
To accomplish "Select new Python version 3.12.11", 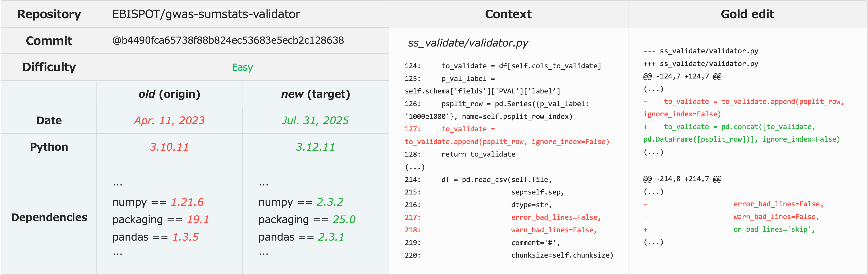I will coord(315,147).
